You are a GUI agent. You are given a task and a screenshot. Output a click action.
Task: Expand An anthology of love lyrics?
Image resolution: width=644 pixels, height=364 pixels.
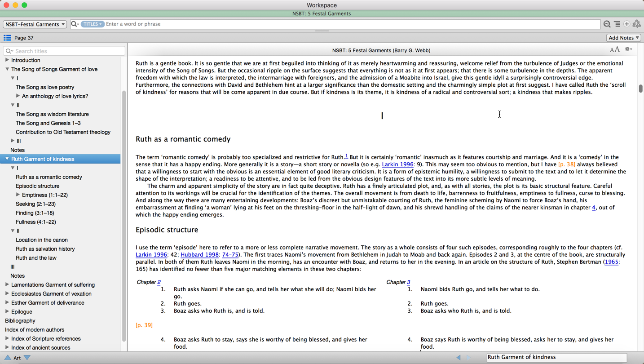point(18,96)
